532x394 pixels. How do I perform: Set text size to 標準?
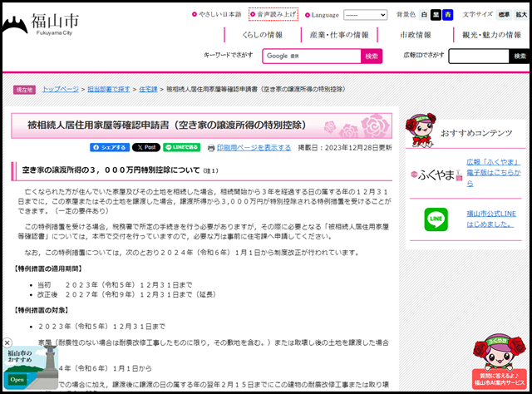pos(504,15)
